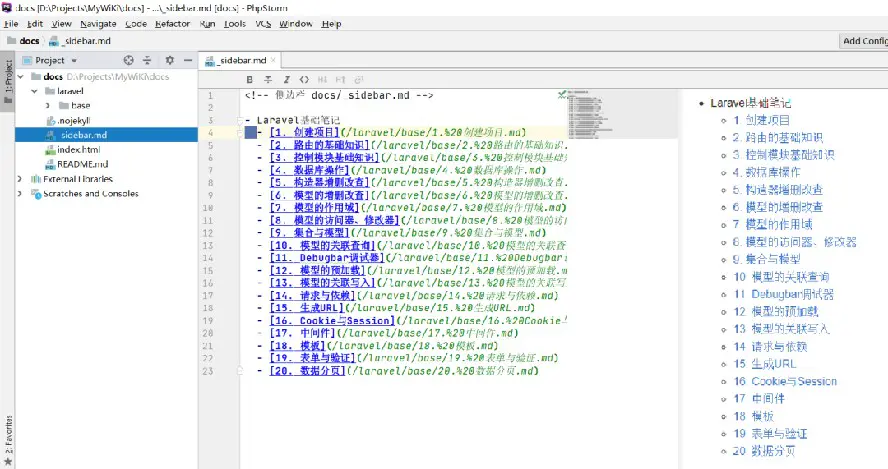
Task: Click docs in the navigation breadcrumb
Action: point(29,41)
